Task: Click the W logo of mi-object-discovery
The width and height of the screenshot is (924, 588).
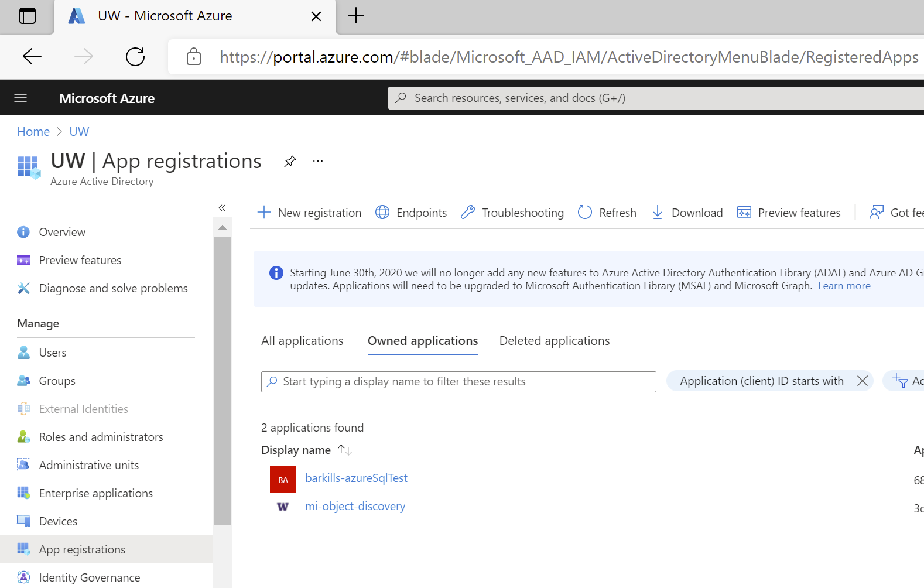Action: coord(283,507)
